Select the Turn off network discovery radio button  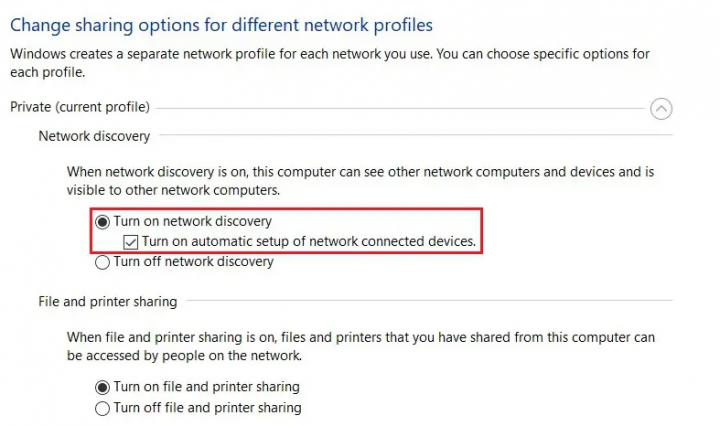coord(103,262)
